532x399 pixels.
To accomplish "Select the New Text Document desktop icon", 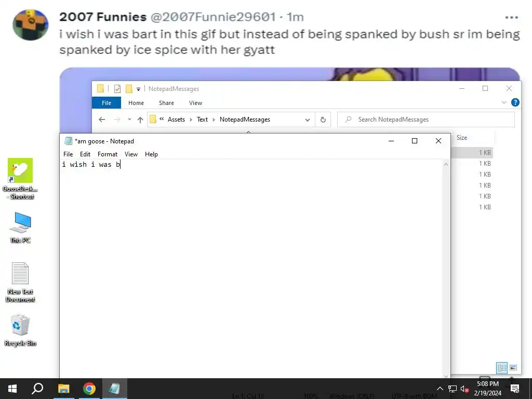I will pos(20,282).
